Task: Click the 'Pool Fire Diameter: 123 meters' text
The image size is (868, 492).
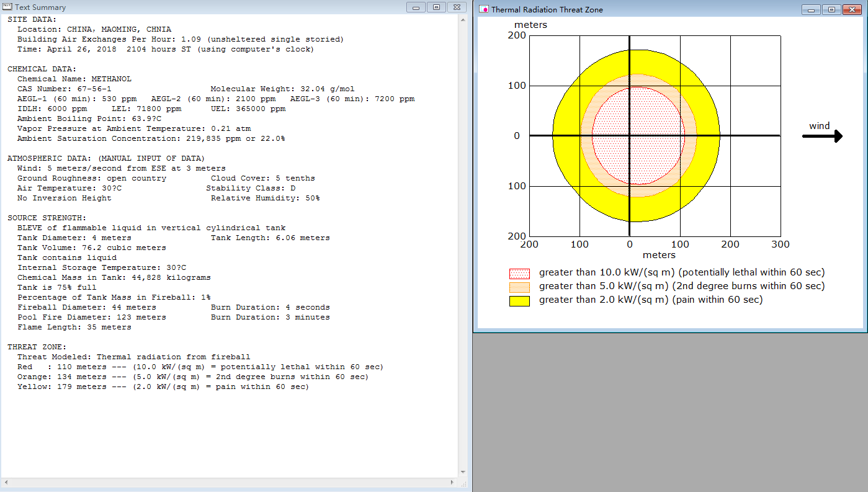Action: point(92,317)
